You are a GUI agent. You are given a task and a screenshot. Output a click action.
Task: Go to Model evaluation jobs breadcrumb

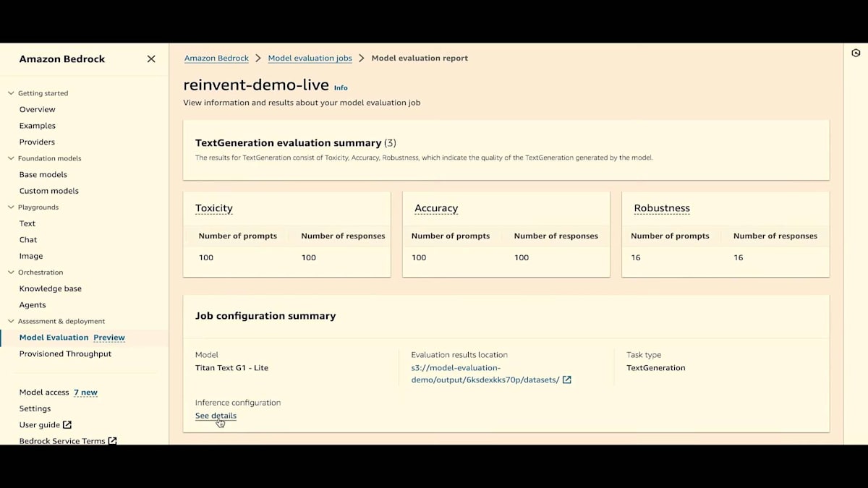tap(310, 59)
